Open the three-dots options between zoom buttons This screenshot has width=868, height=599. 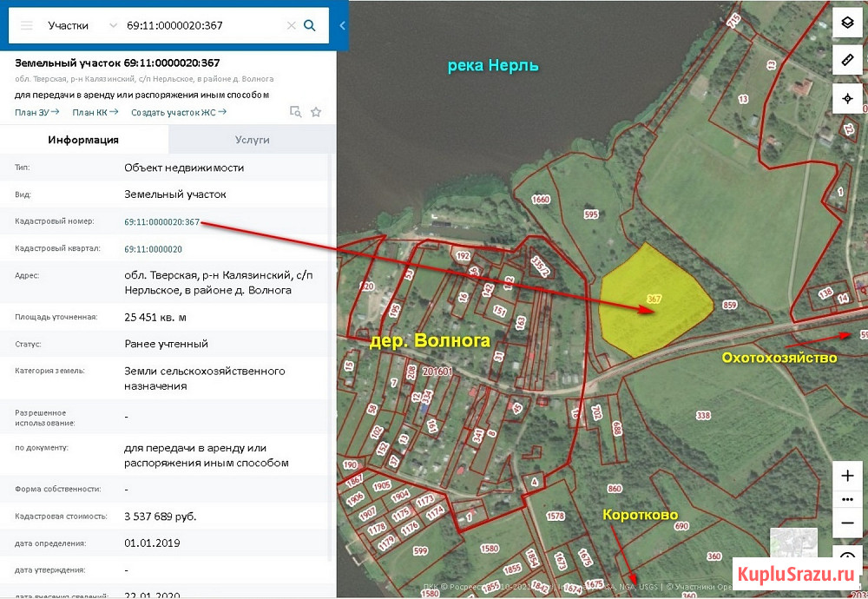coord(847,499)
